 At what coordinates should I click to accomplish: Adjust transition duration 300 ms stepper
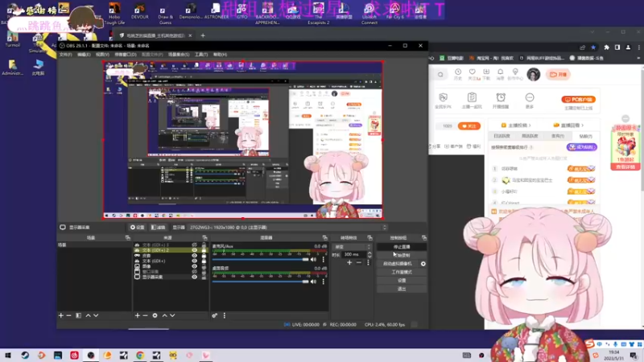(x=369, y=254)
